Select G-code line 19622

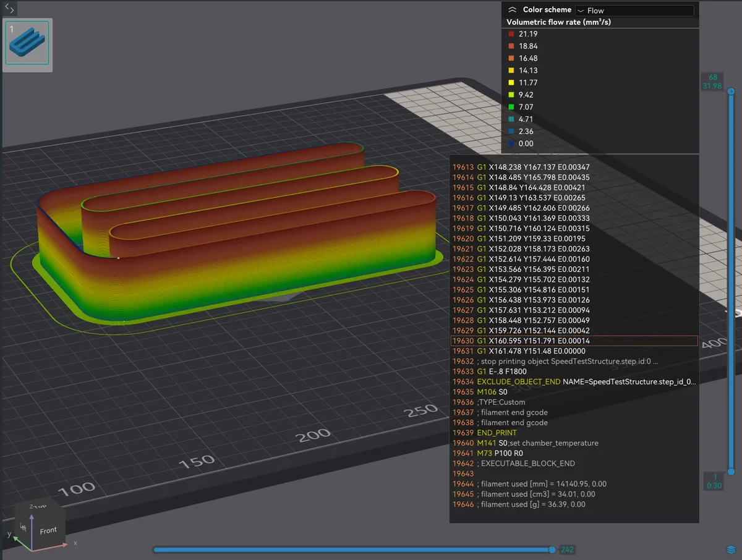click(x=574, y=259)
